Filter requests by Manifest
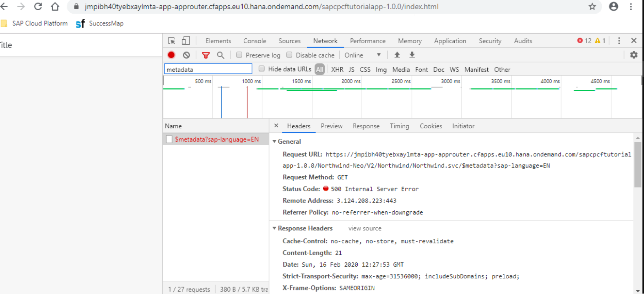This screenshot has height=294, width=644. coord(477,70)
